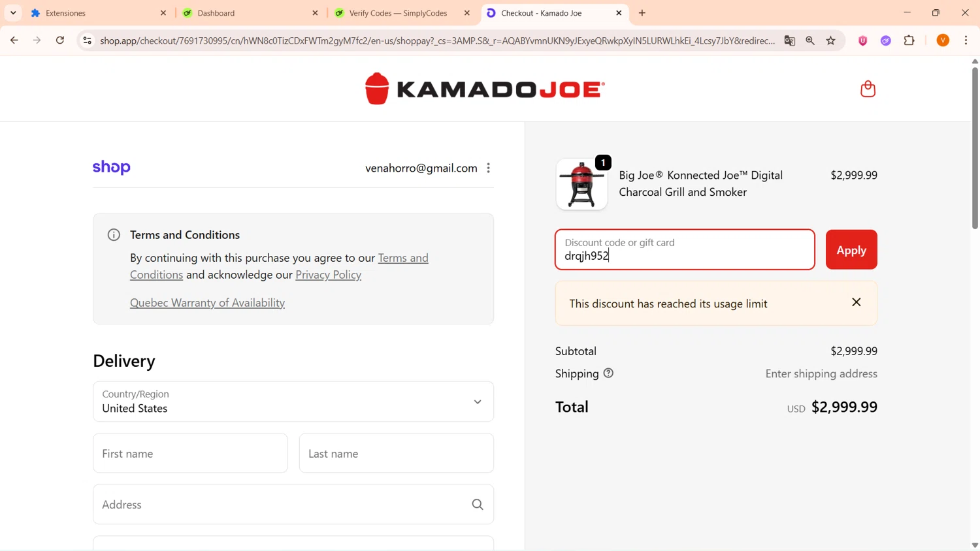Open the purple round extension icon

[x=886, y=40]
